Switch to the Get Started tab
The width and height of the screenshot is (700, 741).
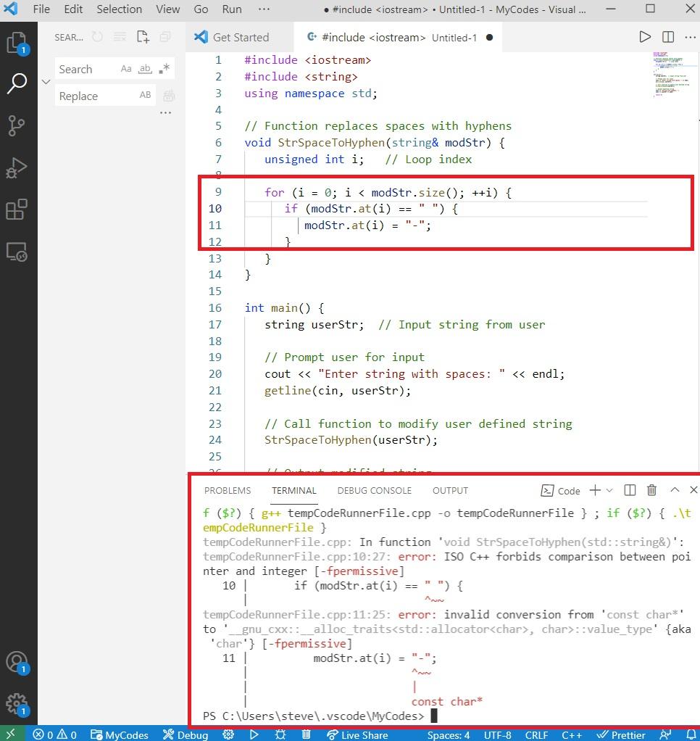[x=239, y=37]
